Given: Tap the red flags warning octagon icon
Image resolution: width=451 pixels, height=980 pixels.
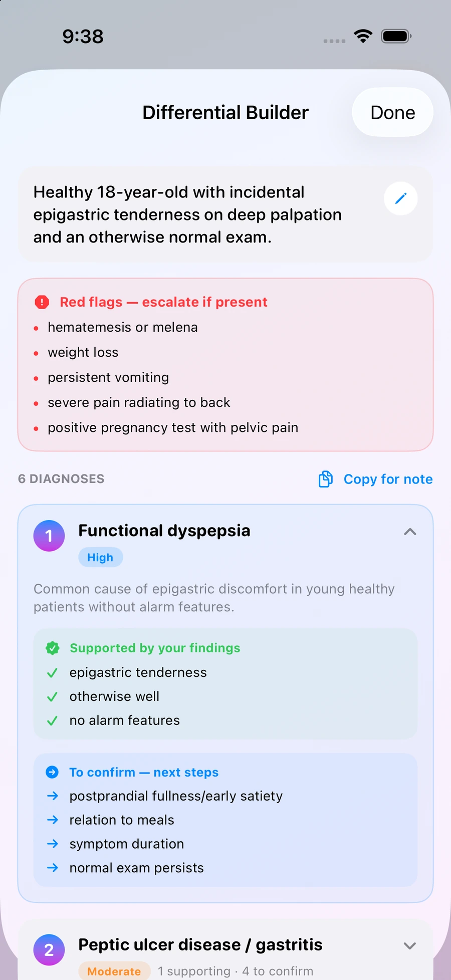Looking at the screenshot, I should pos(42,302).
